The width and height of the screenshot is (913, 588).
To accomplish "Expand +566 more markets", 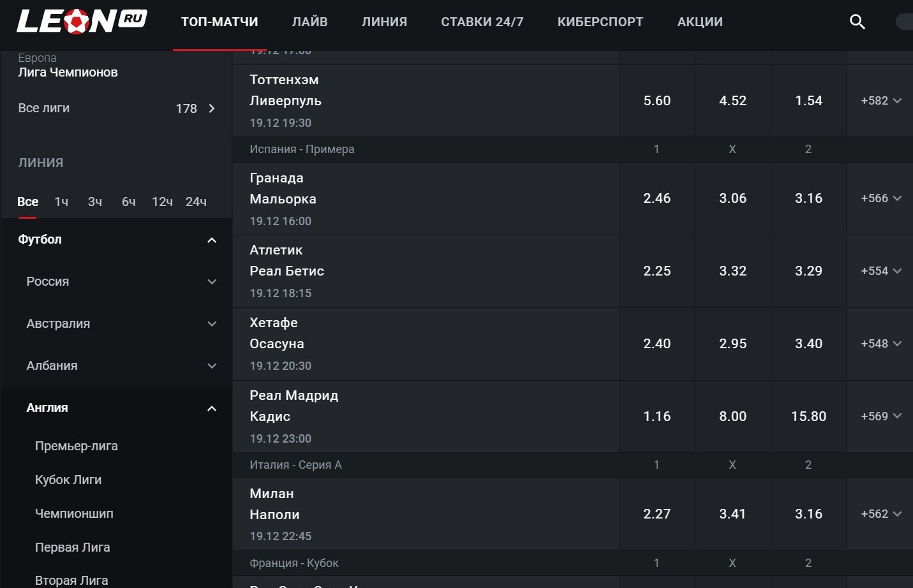I will 880,198.
